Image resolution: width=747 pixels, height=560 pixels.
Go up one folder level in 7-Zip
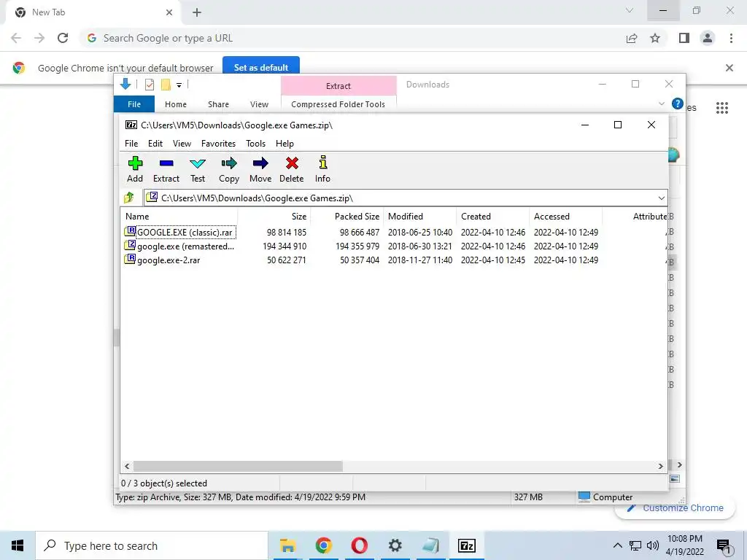(129, 198)
